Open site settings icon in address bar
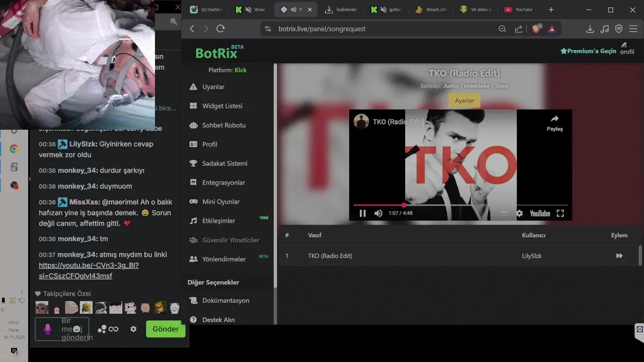 pos(268,29)
